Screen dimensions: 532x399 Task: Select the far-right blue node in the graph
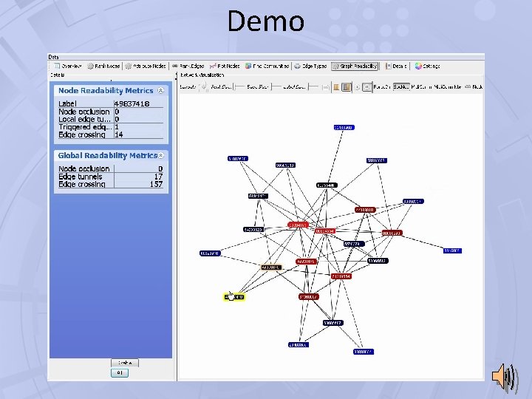tap(452, 250)
